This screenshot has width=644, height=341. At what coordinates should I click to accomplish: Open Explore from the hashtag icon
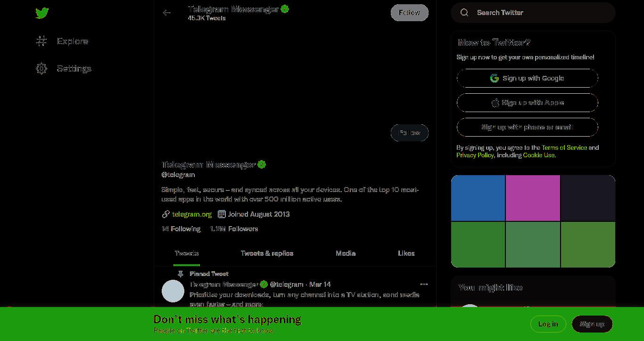(x=41, y=41)
